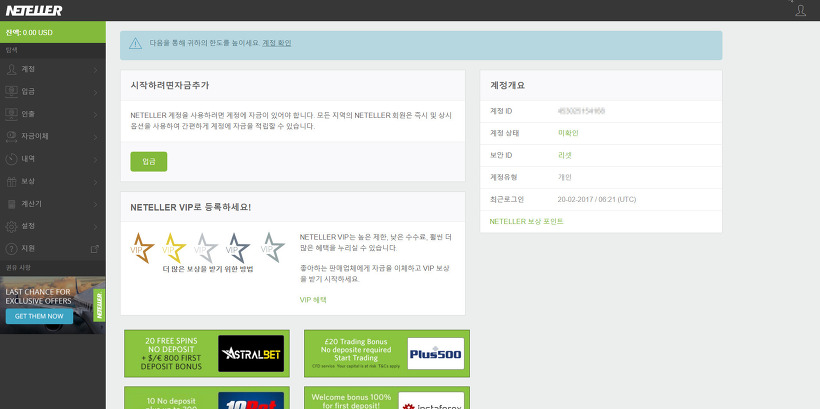Click the Plus500 logo

point(436,354)
